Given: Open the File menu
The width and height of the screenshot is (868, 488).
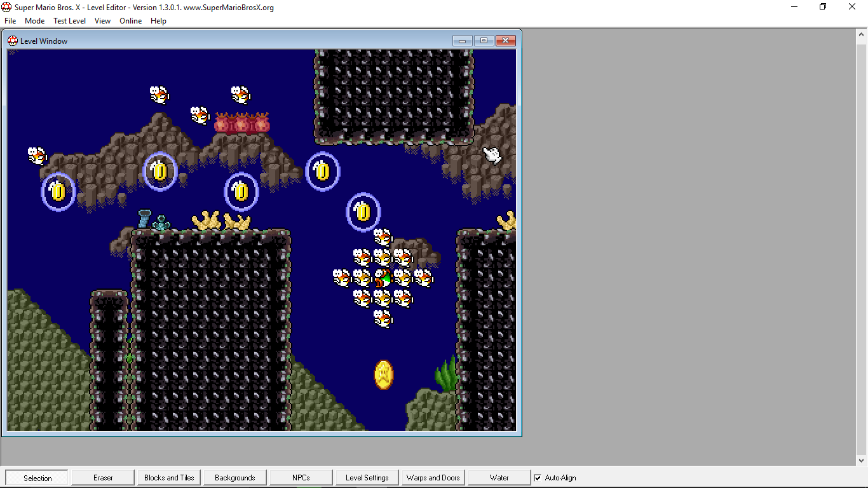Looking at the screenshot, I should 10,21.
